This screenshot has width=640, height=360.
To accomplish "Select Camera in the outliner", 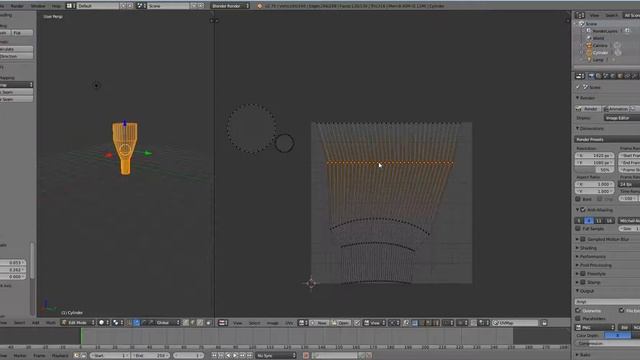I will coord(600,45).
